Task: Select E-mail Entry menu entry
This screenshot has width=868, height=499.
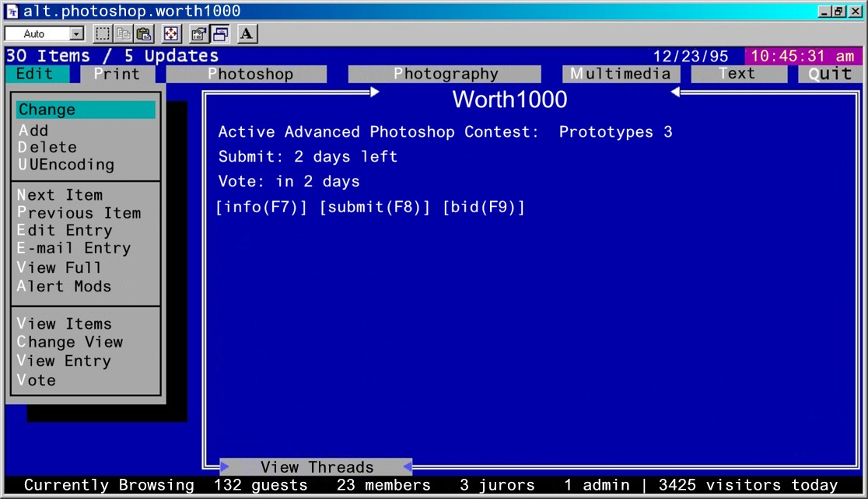Action: coord(74,248)
